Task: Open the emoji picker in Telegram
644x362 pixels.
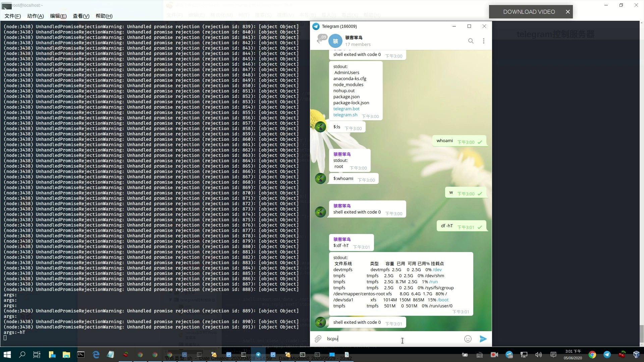Action: [468, 339]
